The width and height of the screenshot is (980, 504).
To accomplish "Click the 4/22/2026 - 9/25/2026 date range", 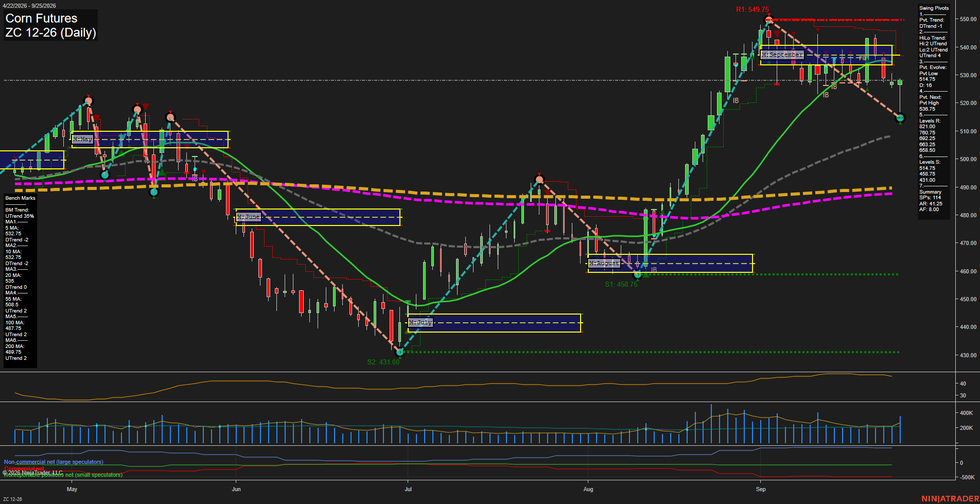I will 29,6.
